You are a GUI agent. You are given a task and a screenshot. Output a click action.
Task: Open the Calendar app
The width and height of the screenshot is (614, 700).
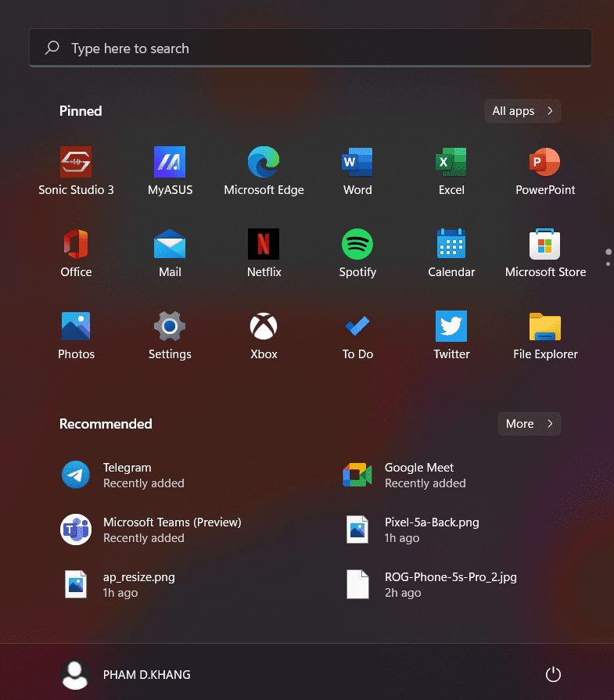(451, 253)
